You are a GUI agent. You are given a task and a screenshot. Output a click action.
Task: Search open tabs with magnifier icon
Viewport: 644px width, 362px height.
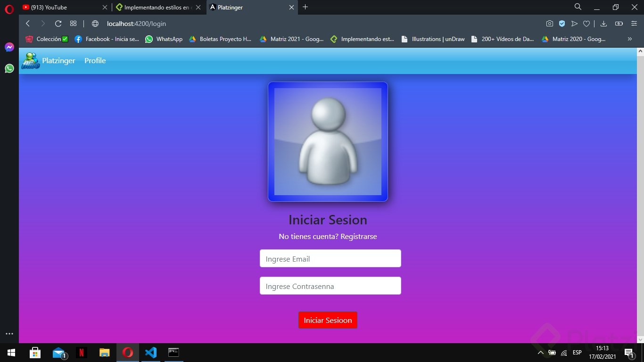578,7
